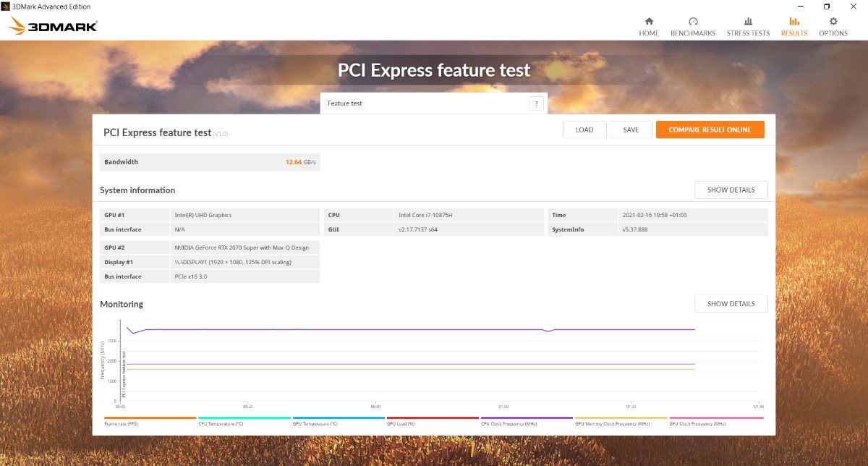Expand Monitoring section with Show Details

point(731,304)
